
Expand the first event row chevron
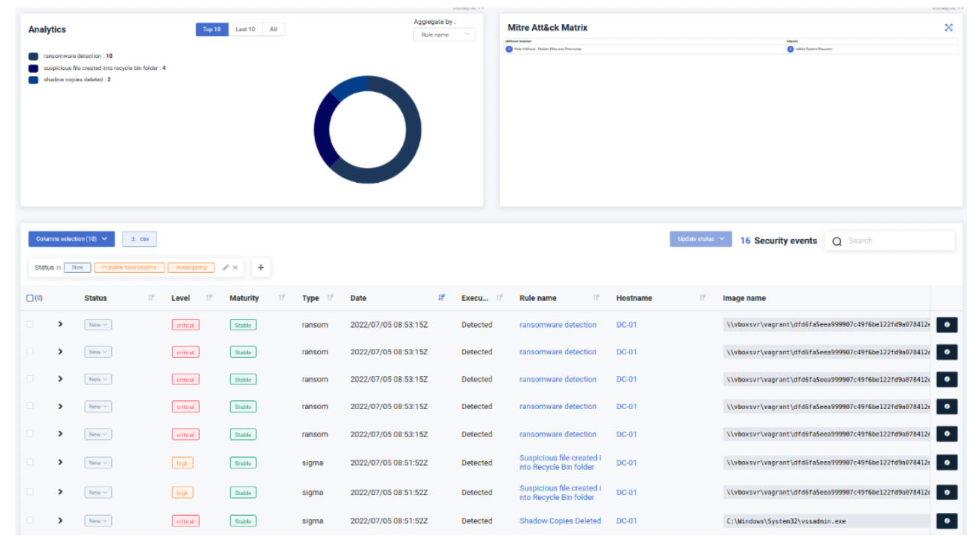[x=60, y=325]
